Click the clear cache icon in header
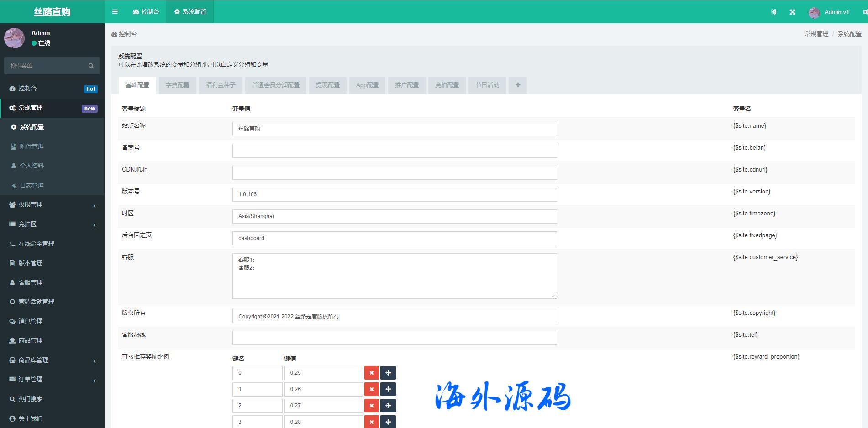 pos(773,12)
